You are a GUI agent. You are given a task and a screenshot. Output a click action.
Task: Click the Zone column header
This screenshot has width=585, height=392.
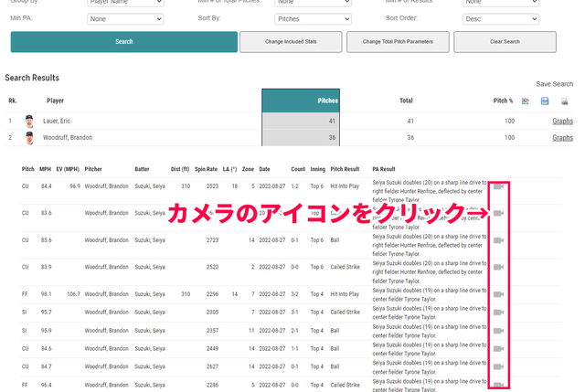tap(248, 169)
